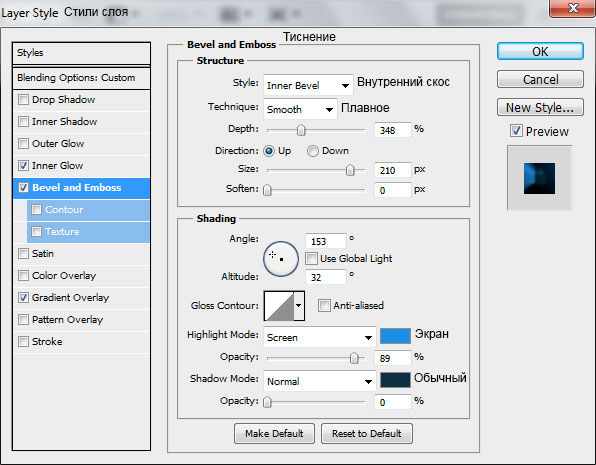Viewport: 596px width, 465px height.
Task: Toggle the Use Global Light checkbox
Action: 311,259
